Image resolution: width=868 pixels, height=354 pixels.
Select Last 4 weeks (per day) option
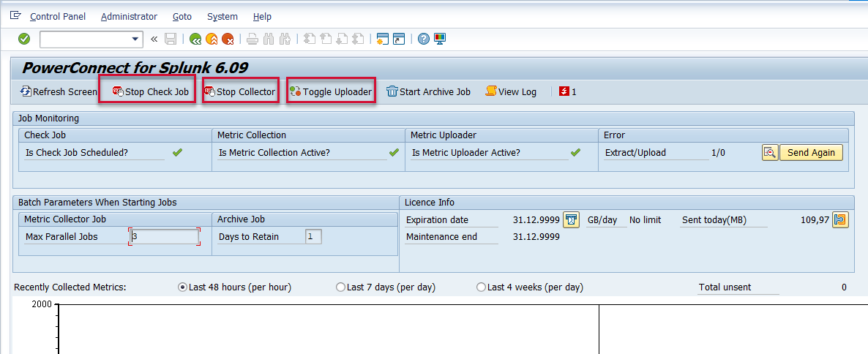[x=481, y=287]
